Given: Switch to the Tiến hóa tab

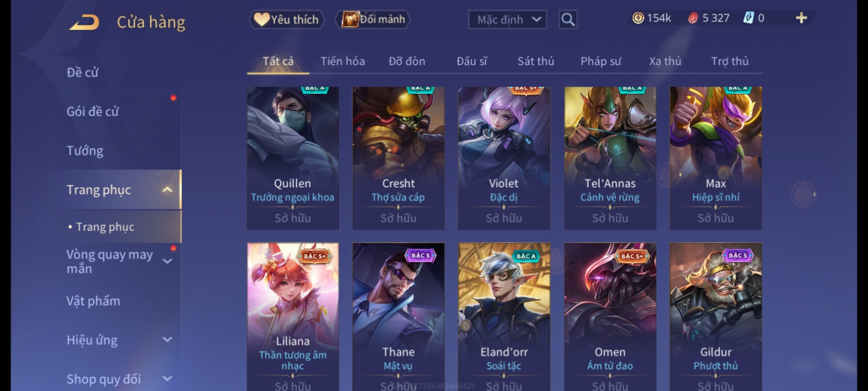Looking at the screenshot, I should (342, 61).
